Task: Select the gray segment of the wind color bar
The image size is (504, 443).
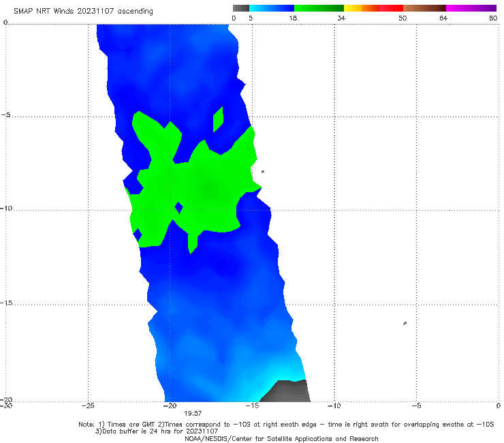Action: coord(241,8)
